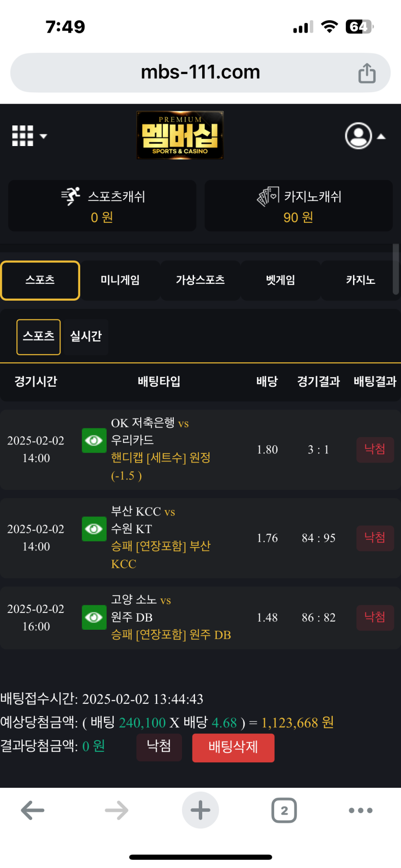Go back with the browser back arrow
Screen dimensions: 401x868
coord(33,810)
